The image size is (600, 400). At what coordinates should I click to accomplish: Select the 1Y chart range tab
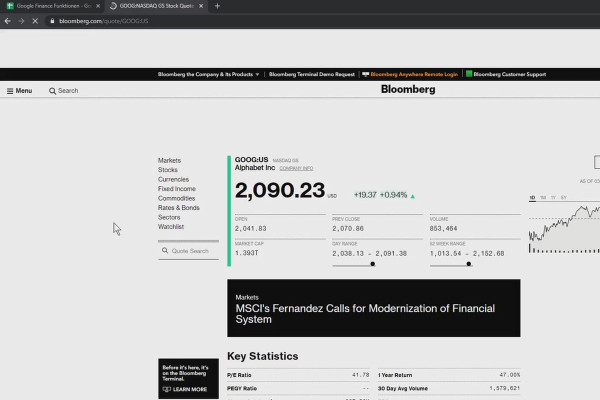pos(553,198)
